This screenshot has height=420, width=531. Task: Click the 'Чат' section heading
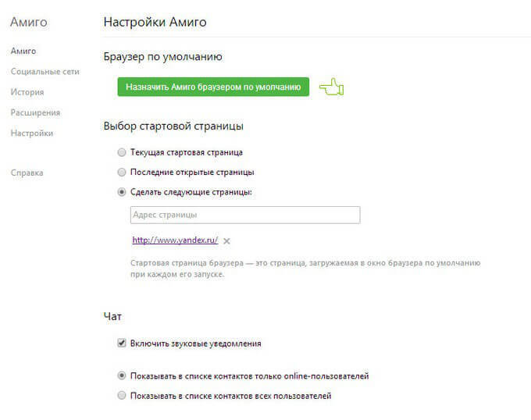[112, 316]
